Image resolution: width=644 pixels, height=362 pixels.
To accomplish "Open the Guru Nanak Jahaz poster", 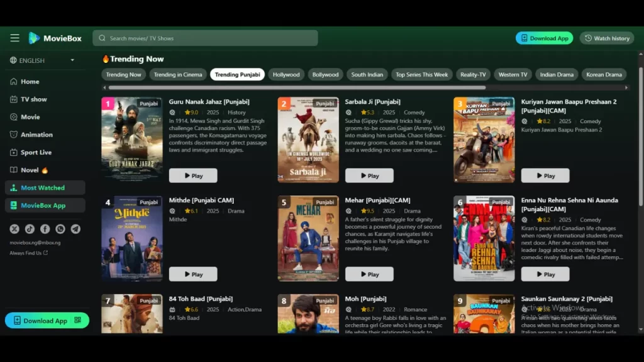I will (132, 140).
